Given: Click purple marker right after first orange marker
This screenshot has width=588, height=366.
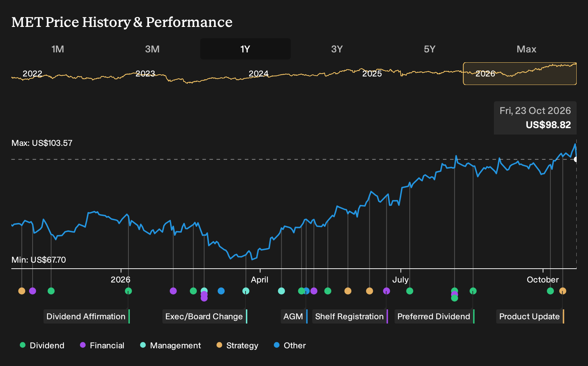Looking at the screenshot, I should point(33,291).
